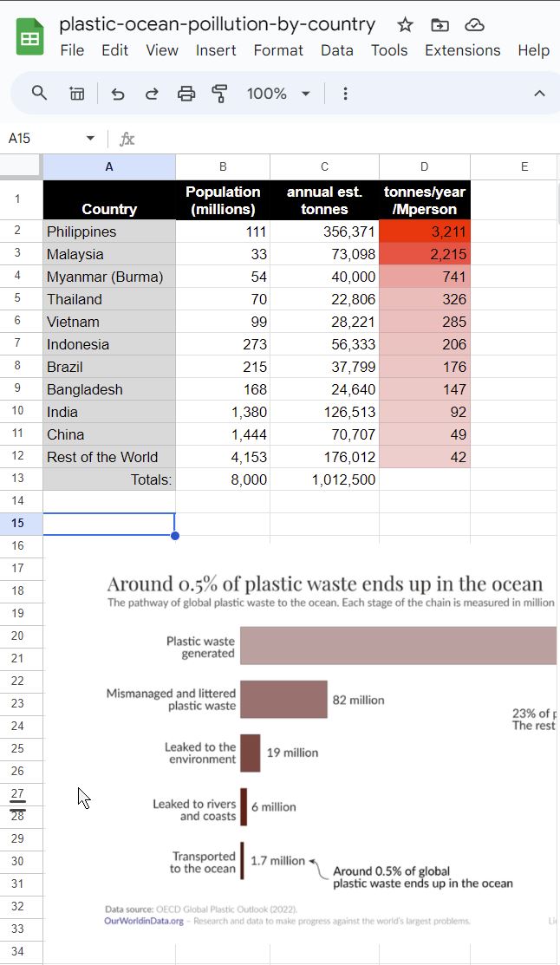Open the Format menu

click(x=277, y=50)
